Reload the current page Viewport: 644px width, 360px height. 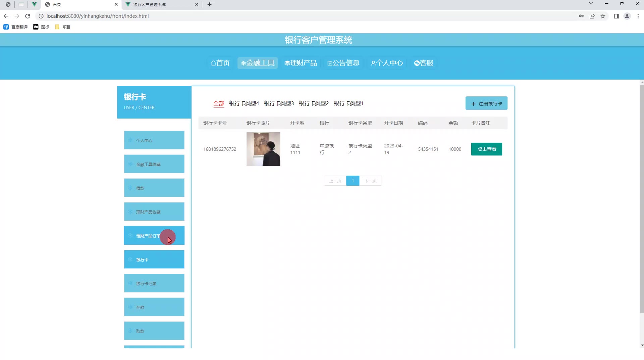point(28,16)
